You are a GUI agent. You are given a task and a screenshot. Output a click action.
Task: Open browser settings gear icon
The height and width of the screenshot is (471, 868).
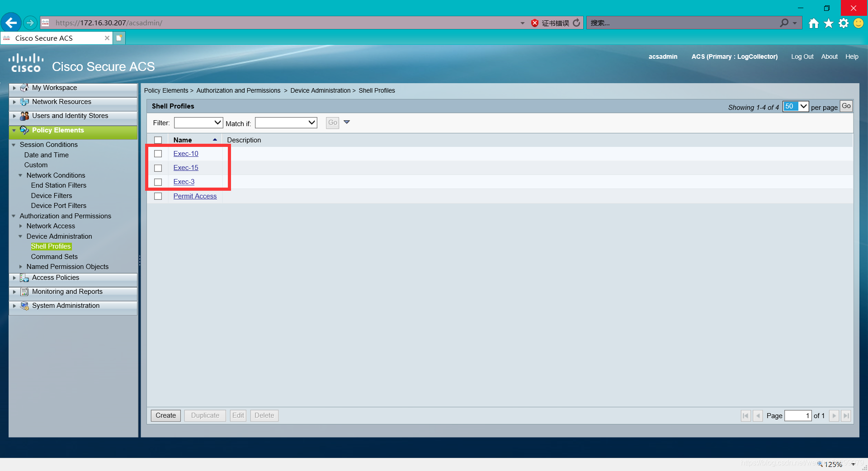point(844,23)
